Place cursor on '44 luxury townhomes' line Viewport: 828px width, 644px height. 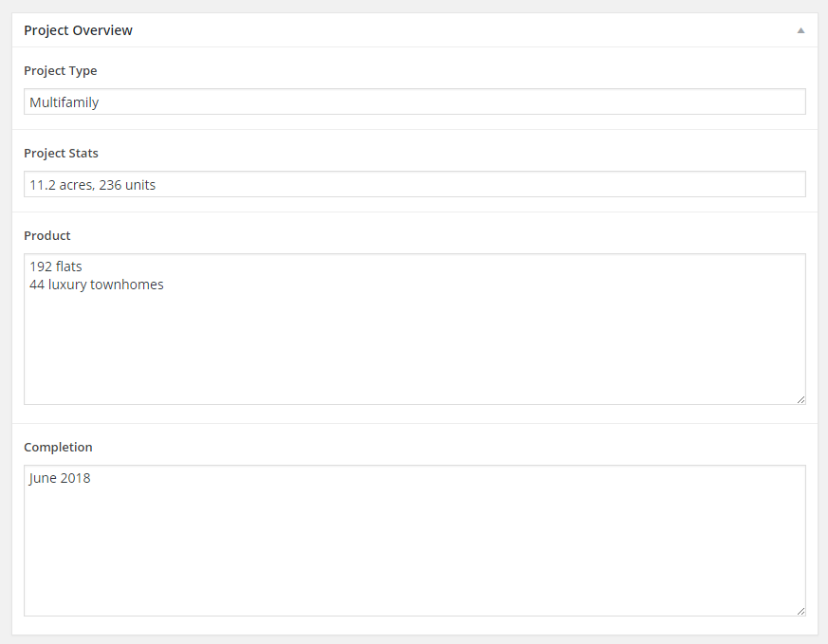pos(96,285)
